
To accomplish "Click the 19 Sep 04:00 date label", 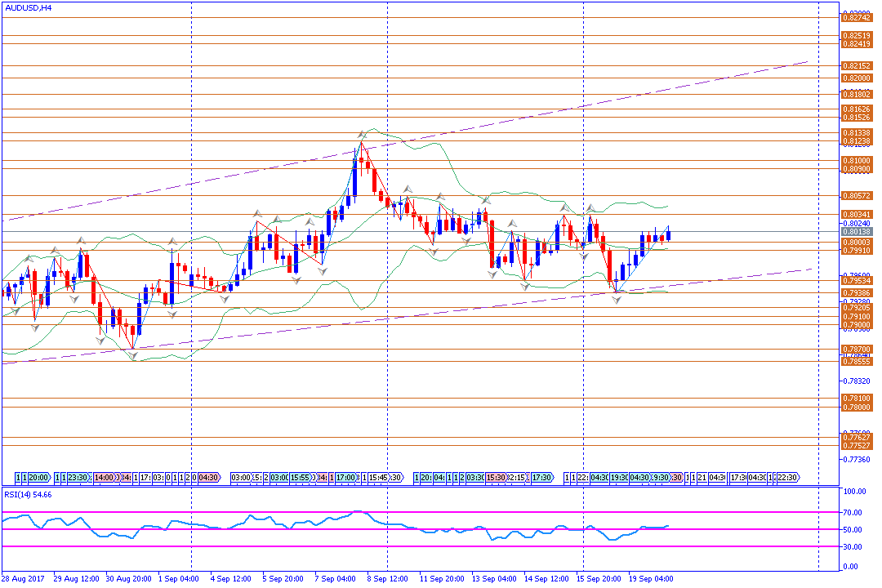I will 651,578.
